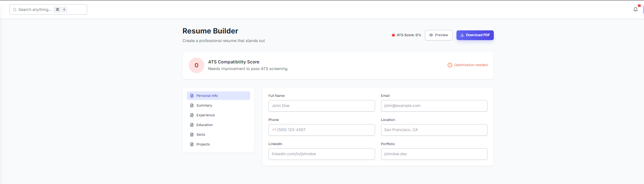Click the Portfolio input field
Viewport: 644px width, 184px height.
(x=434, y=154)
